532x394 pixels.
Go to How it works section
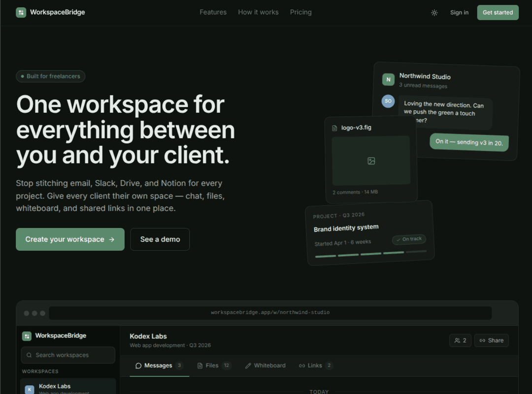tap(258, 12)
